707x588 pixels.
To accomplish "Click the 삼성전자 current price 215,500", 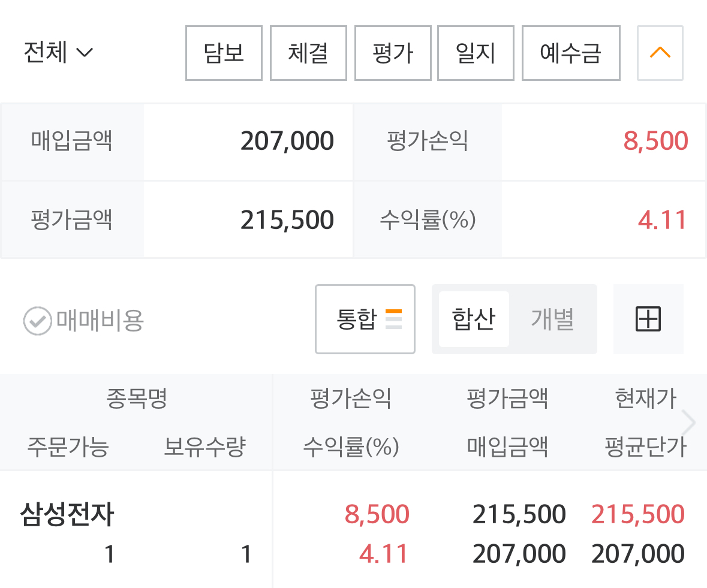I will [638, 514].
